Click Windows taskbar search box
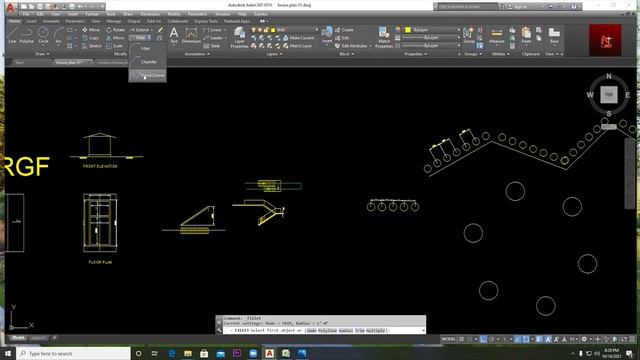 (73, 353)
